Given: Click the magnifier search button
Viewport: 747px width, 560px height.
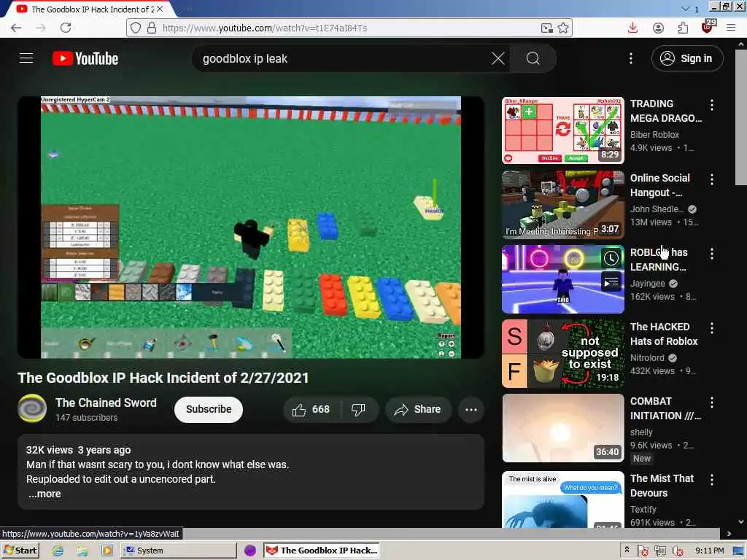Looking at the screenshot, I should pos(533,58).
